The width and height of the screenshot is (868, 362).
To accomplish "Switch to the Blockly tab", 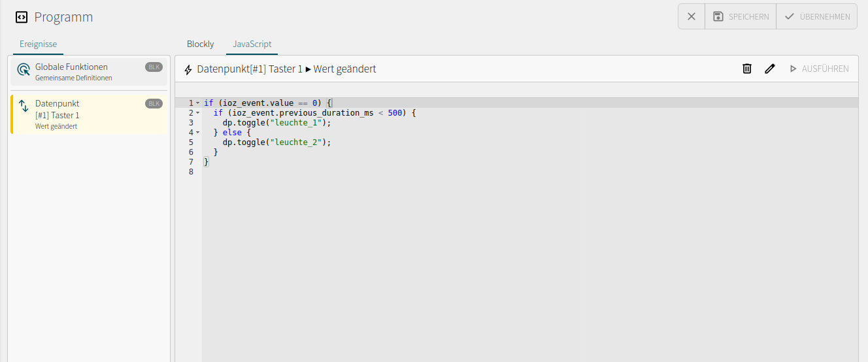I will (x=200, y=44).
